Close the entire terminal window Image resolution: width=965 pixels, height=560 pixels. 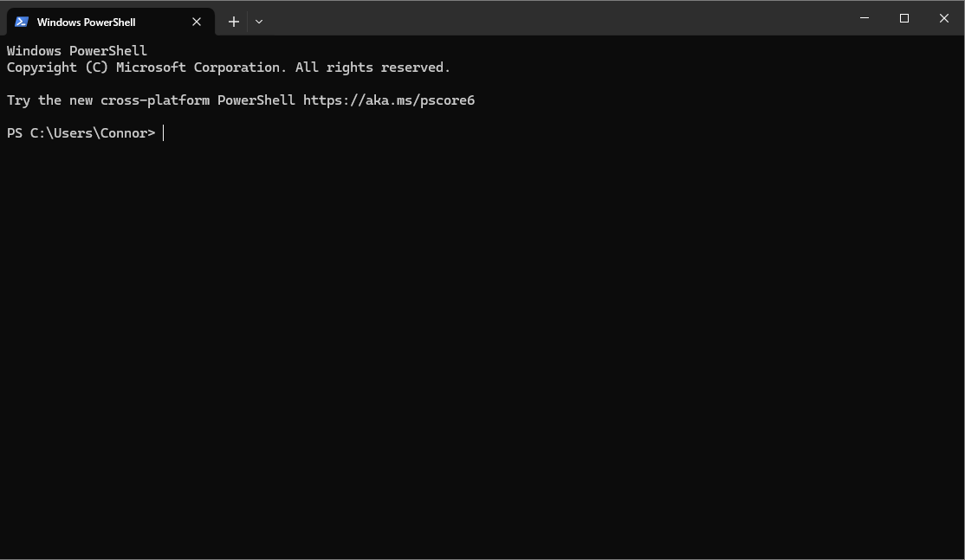click(x=943, y=17)
